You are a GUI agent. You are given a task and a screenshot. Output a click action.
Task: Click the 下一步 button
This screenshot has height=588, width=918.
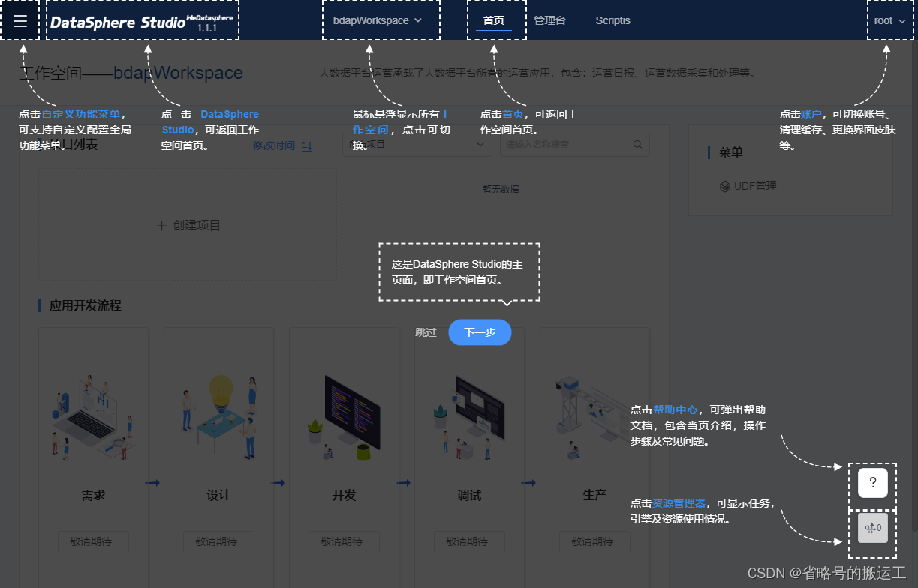pyautogui.click(x=480, y=332)
